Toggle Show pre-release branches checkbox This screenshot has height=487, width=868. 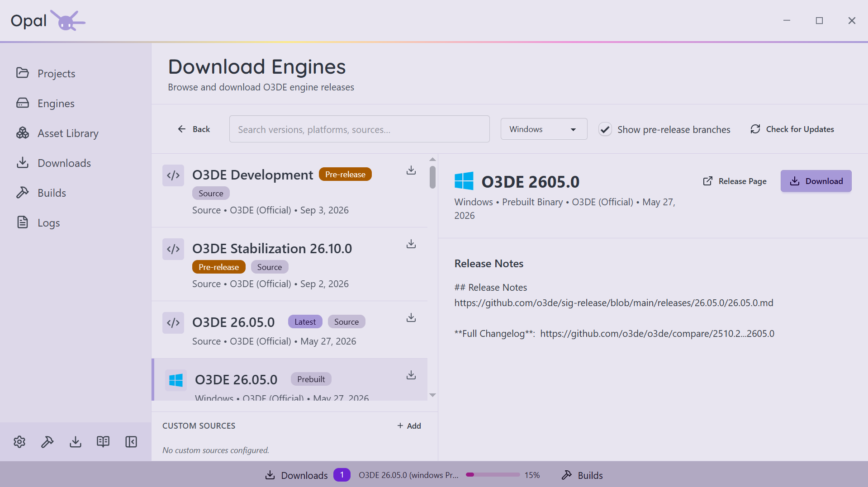(605, 129)
